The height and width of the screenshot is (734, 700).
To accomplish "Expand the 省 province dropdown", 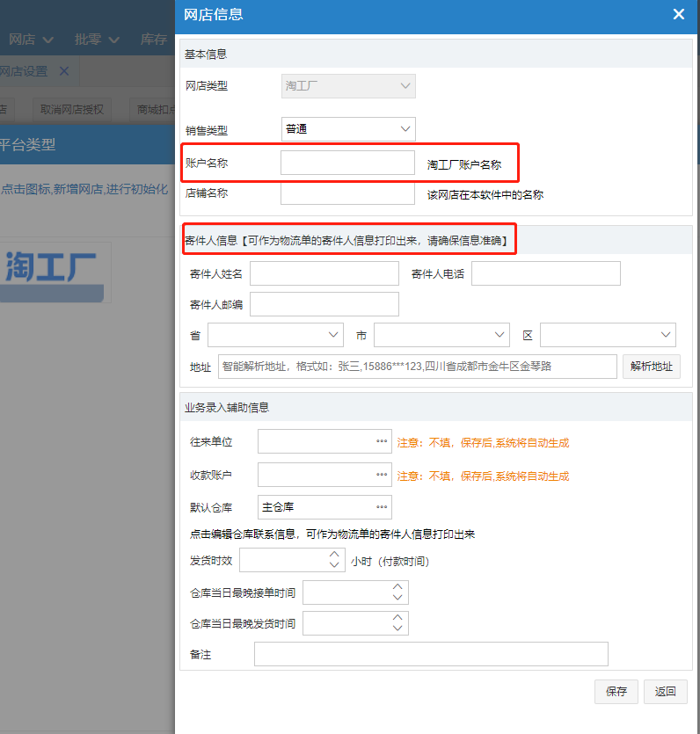I will pyautogui.click(x=275, y=335).
